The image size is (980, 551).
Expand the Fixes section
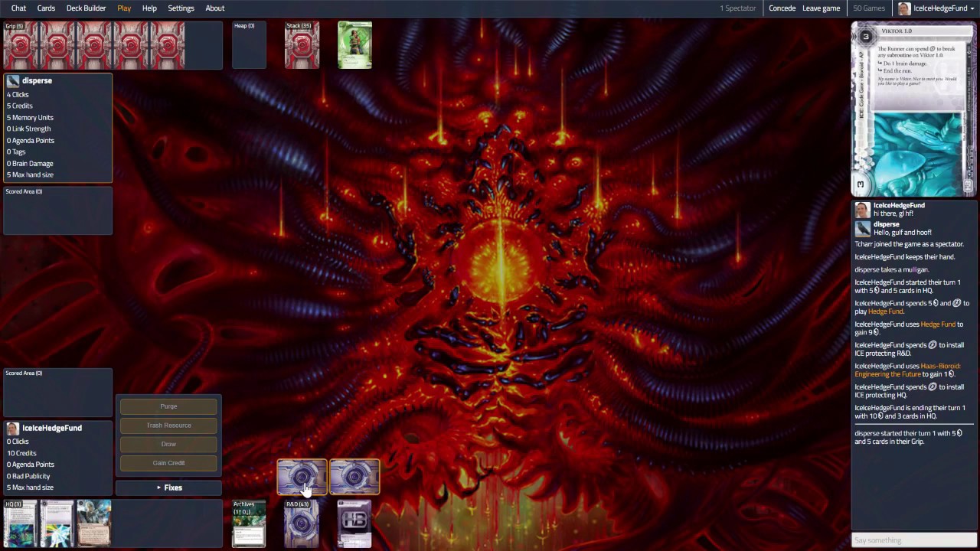[168, 487]
